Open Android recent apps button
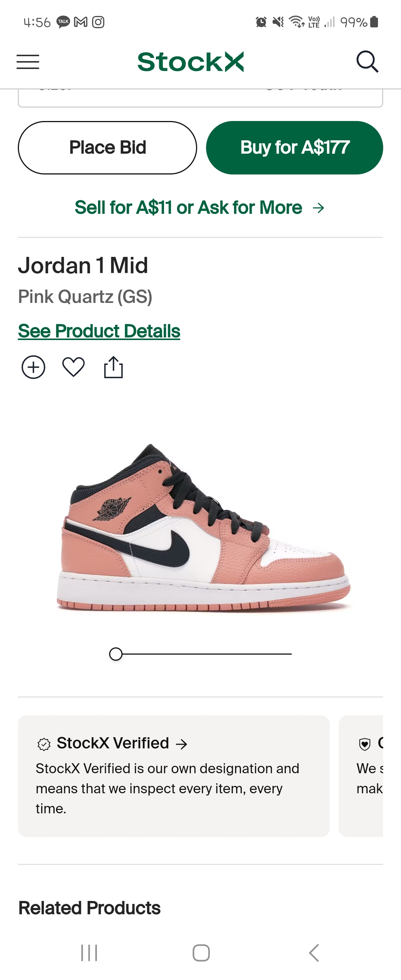This screenshot has height=980, width=401. (x=89, y=953)
